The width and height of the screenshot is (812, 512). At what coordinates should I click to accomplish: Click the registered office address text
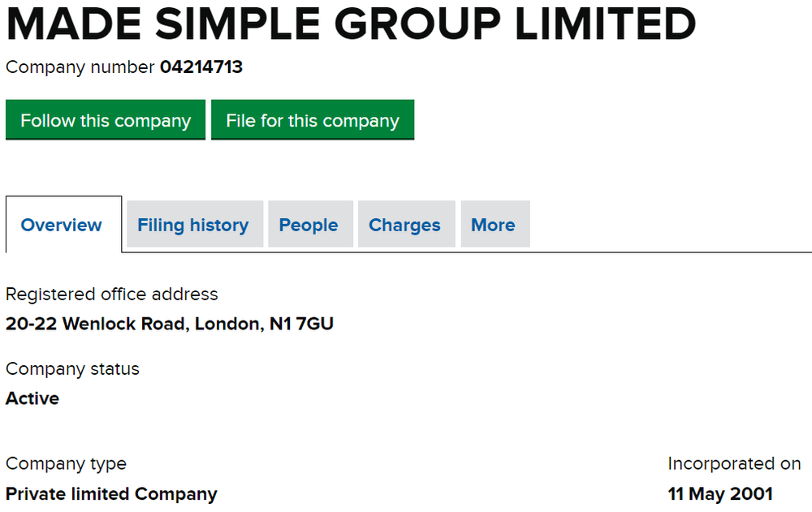[170, 324]
